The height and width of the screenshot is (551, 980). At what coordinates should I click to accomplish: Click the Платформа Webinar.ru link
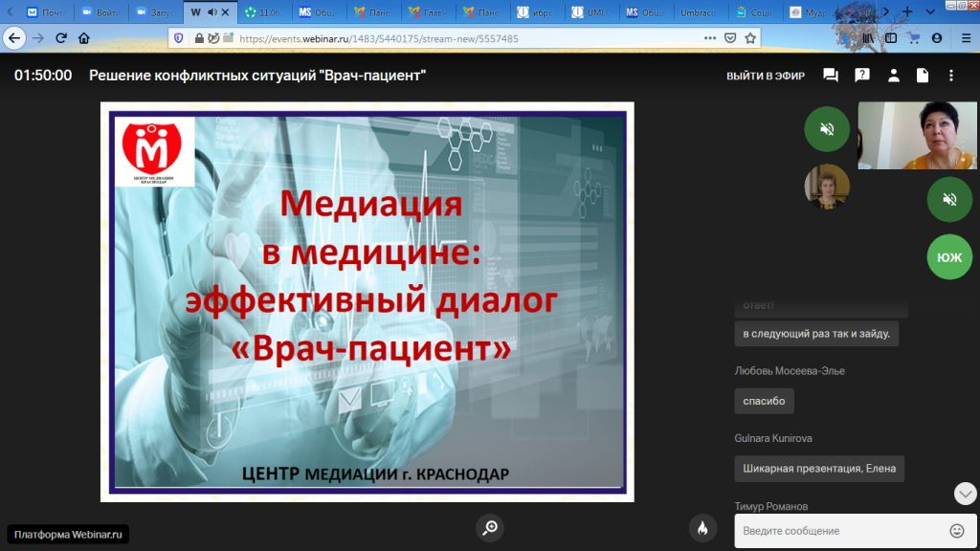[68, 535]
